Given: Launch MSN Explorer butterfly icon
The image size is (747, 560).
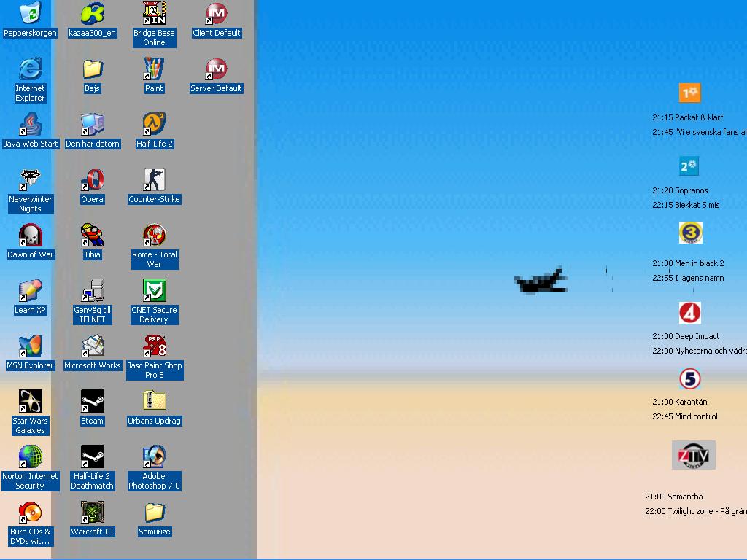Looking at the screenshot, I should click(x=31, y=346).
